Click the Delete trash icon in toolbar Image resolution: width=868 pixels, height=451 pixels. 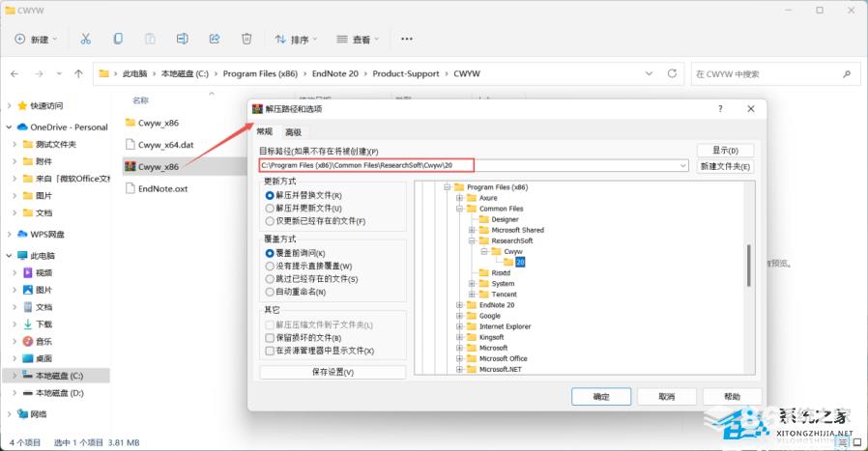coord(246,39)
